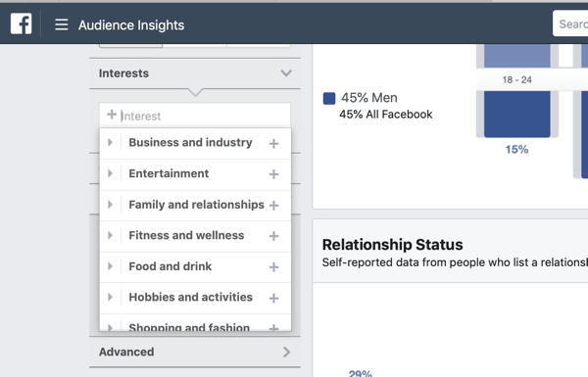Click the 29% value in Relationship chart

pos(361,373)
